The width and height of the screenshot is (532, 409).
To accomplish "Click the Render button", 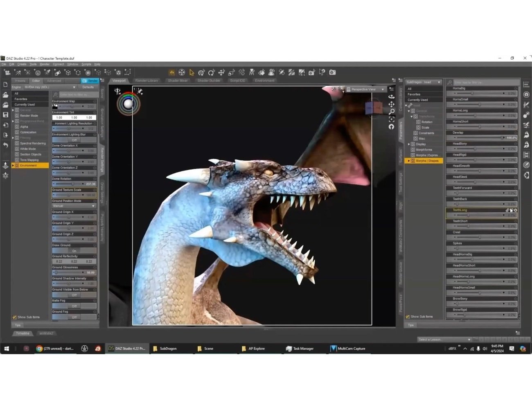I will coord(91,81).
